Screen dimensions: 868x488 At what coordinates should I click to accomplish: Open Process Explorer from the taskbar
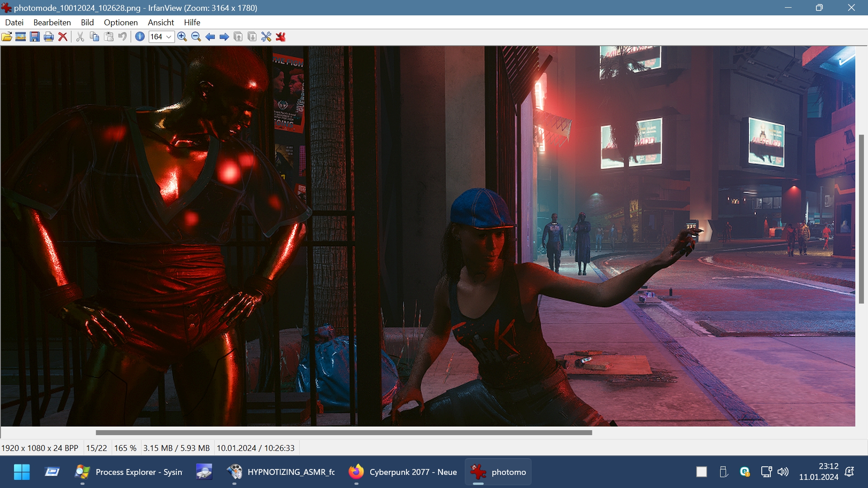click(129, 472)
